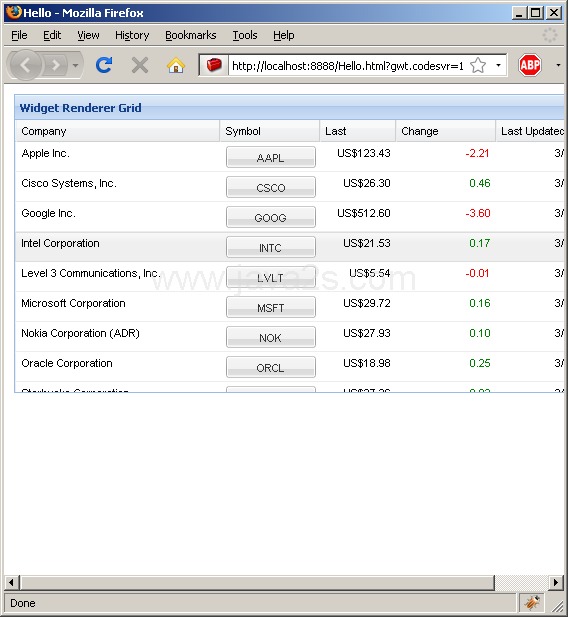
Task: Click the CSCO button
Action: (x=270, y=187)
